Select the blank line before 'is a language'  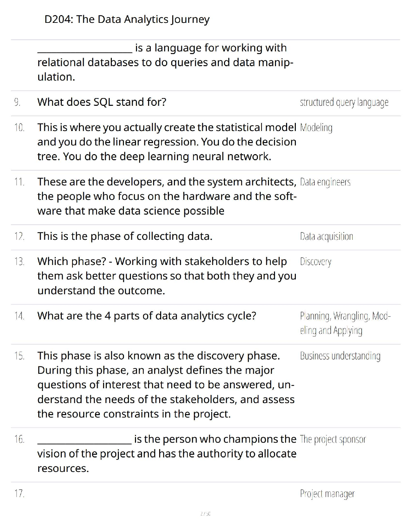tap(85, 52)
